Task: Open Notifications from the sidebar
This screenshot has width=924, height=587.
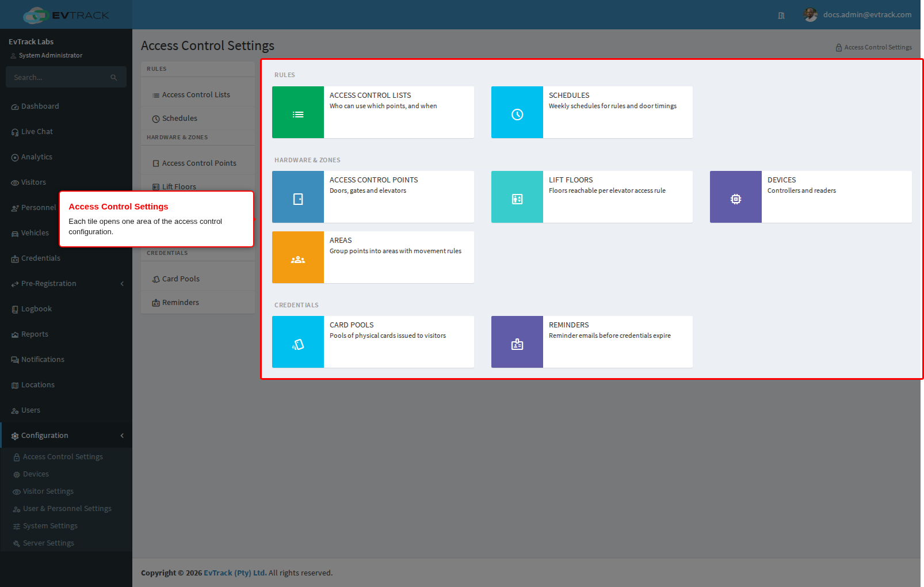Action: click(66, 360)
